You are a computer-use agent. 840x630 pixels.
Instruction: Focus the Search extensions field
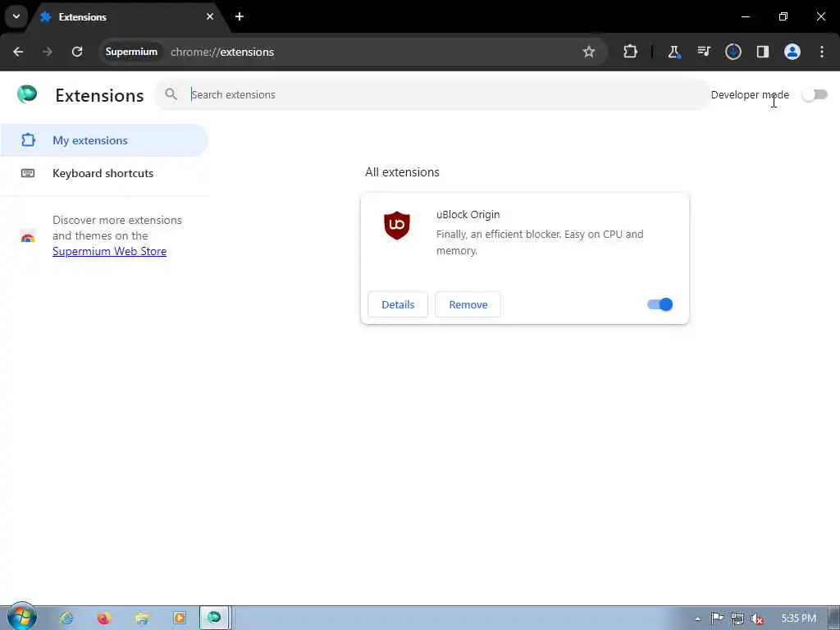(433, 95)
